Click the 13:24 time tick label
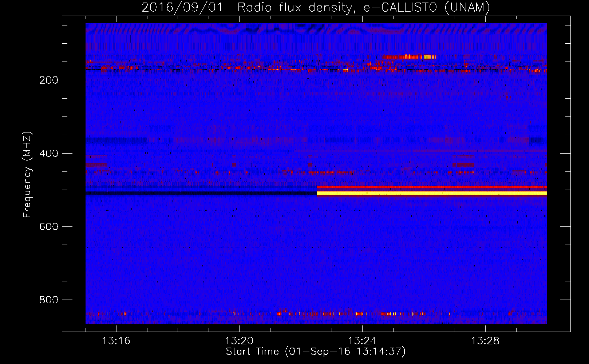589x364 pixels. point(362,341)
